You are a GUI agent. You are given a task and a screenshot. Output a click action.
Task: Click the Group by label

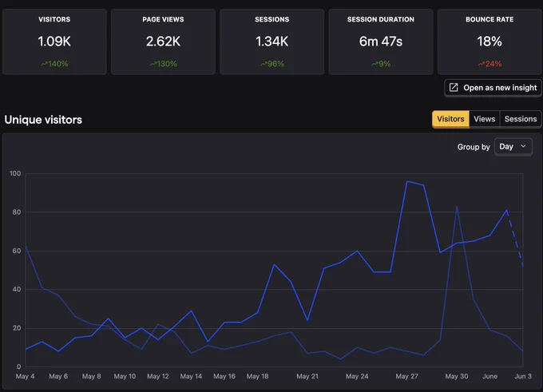(x=474, y=147)
